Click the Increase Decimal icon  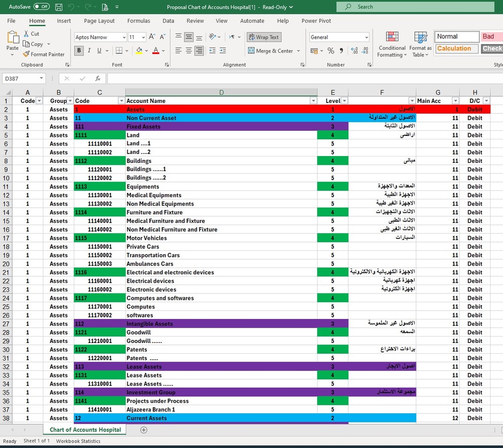tap(355, 51)
